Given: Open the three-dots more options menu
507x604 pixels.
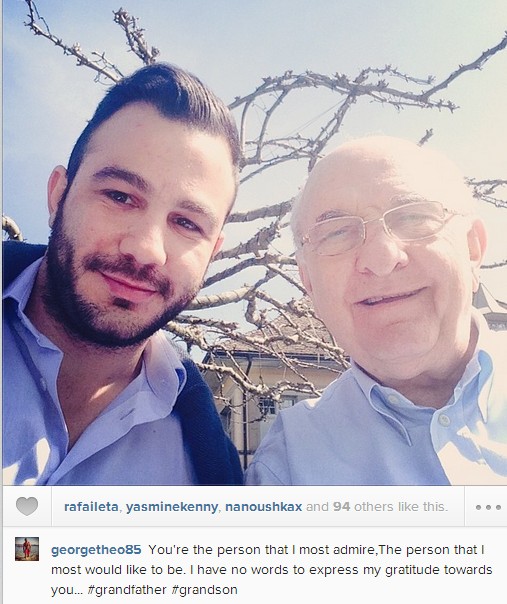Looking at the screenshot, I should click(x=488, y=507).
